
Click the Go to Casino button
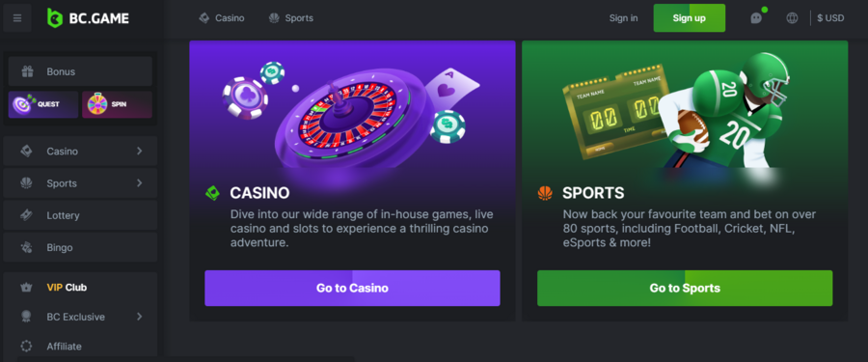(352, 289)
